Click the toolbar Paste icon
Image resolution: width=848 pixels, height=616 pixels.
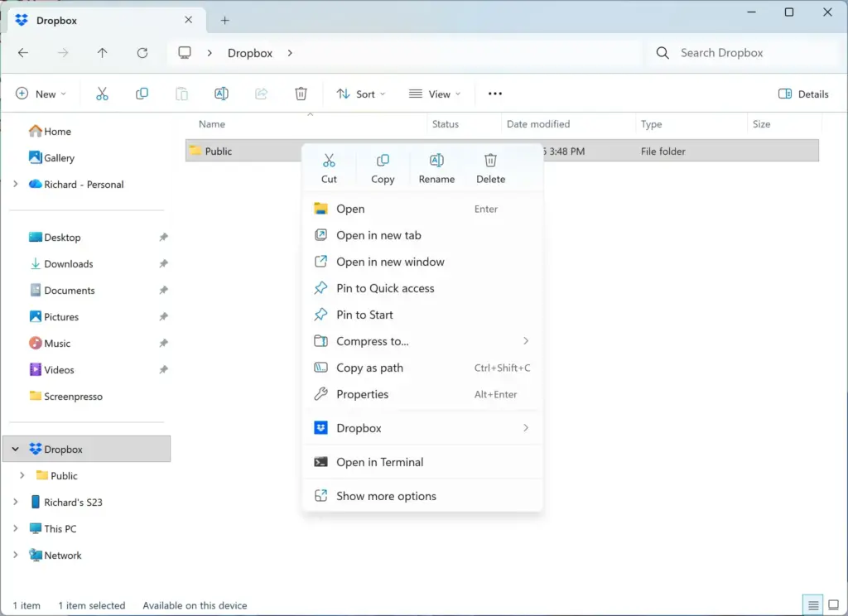tap(181, 94)
